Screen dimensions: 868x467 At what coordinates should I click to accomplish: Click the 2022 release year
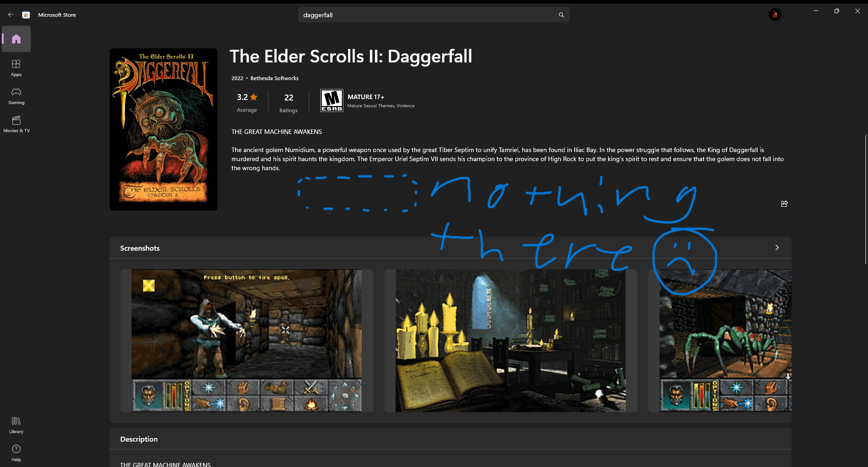[x=237, y=78]
